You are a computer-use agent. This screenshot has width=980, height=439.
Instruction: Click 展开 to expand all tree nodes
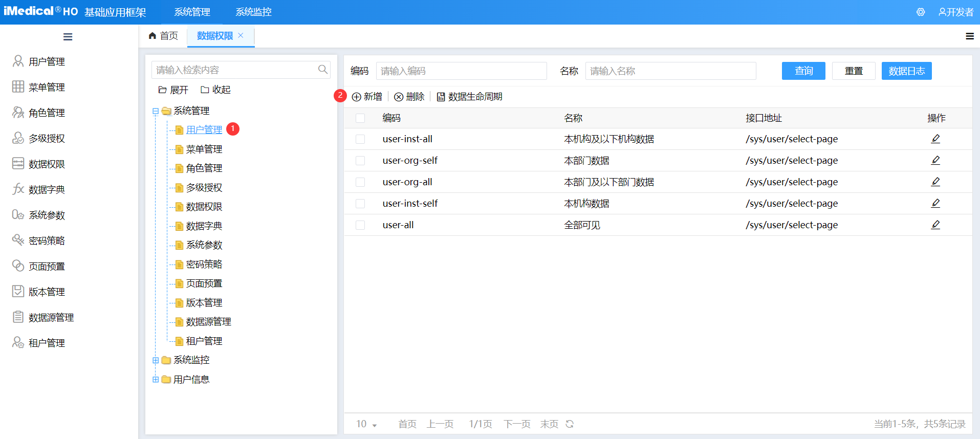pyautogui.click(x=173, y=90)
